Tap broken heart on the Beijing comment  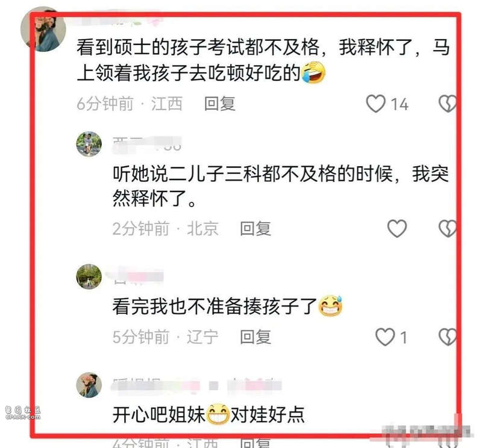coord(447,228)
